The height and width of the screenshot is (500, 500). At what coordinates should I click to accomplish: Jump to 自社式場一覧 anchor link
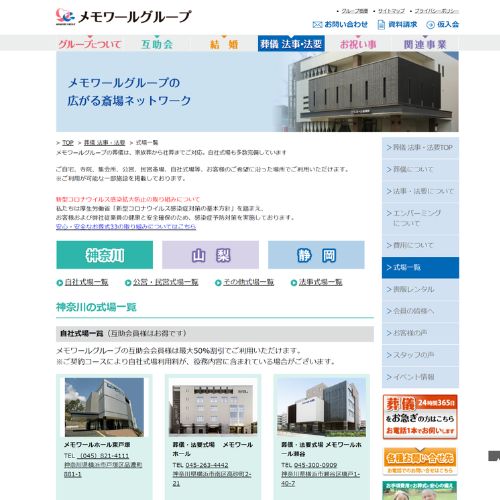pyautogui.click(x=86, y=282)
